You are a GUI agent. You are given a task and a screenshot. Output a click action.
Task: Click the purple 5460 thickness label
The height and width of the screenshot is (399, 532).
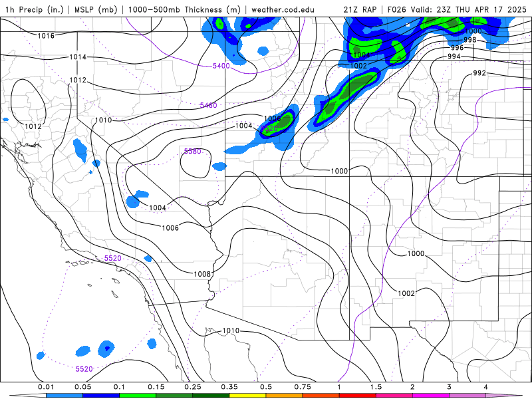tap(208, 106)
